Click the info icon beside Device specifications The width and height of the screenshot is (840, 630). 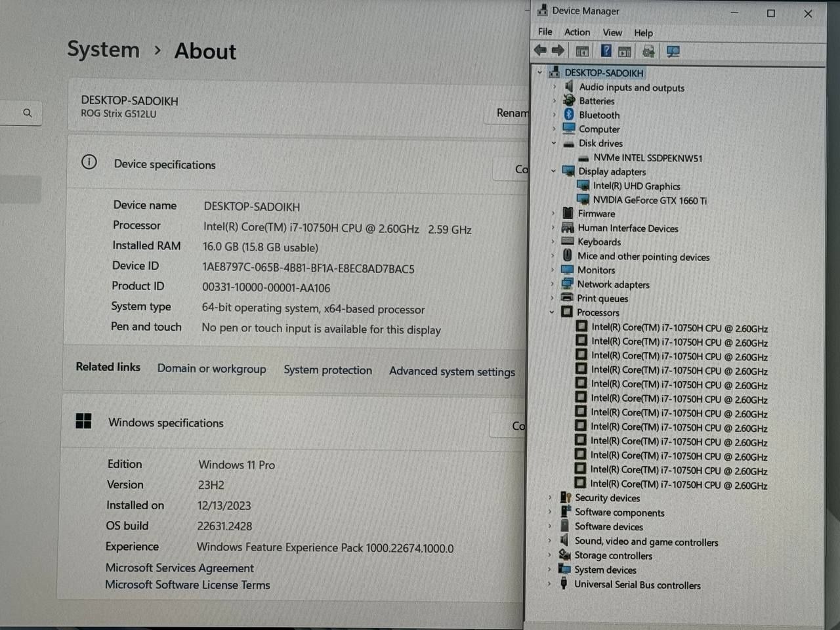(89, 162)
